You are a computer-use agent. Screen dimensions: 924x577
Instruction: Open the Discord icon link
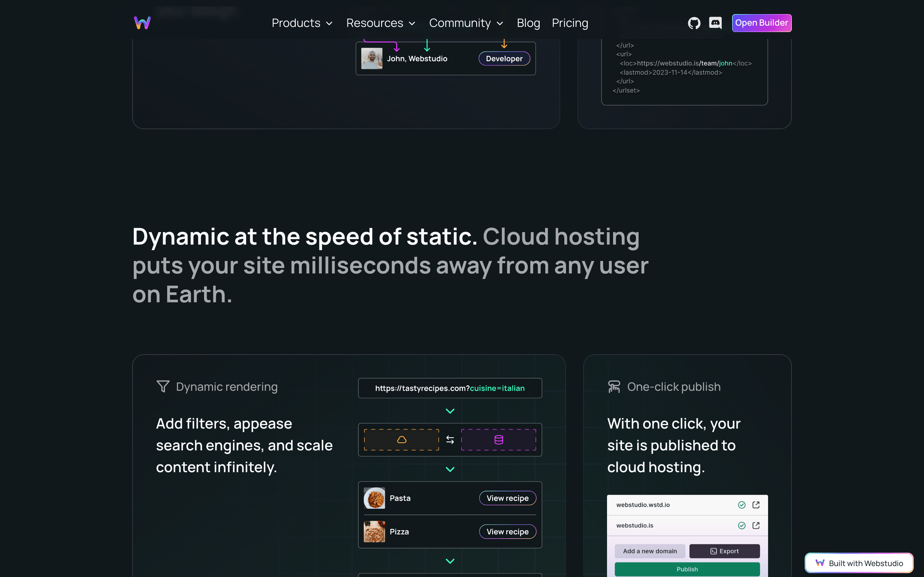(715, 23)
